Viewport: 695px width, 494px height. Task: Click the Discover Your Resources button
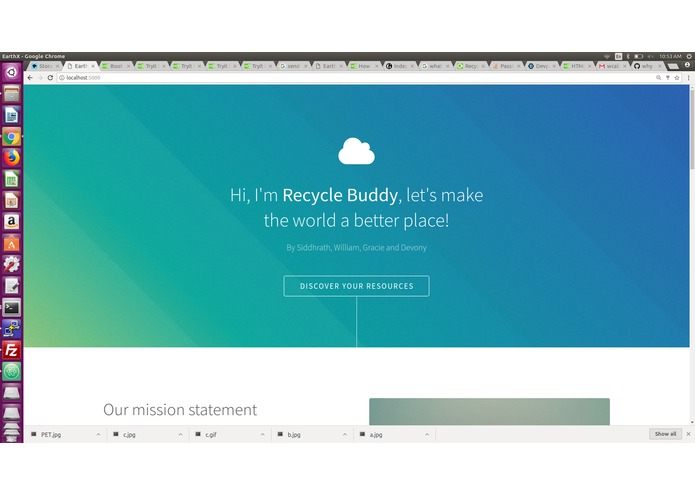point(356,286)
